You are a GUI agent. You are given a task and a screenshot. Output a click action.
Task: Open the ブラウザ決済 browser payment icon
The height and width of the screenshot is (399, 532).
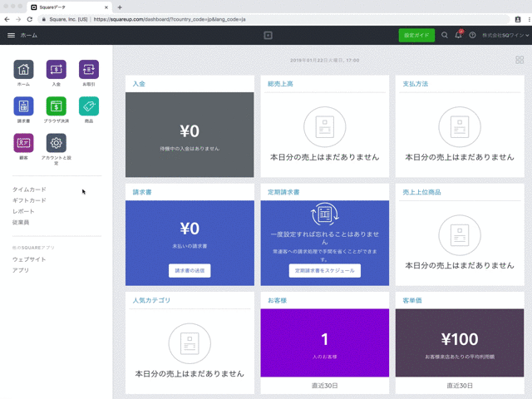[x=56, y=106]
